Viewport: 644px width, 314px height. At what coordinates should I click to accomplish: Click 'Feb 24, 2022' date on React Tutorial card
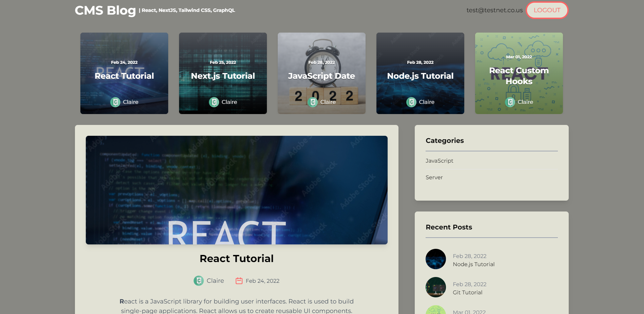tap(124, 62)
